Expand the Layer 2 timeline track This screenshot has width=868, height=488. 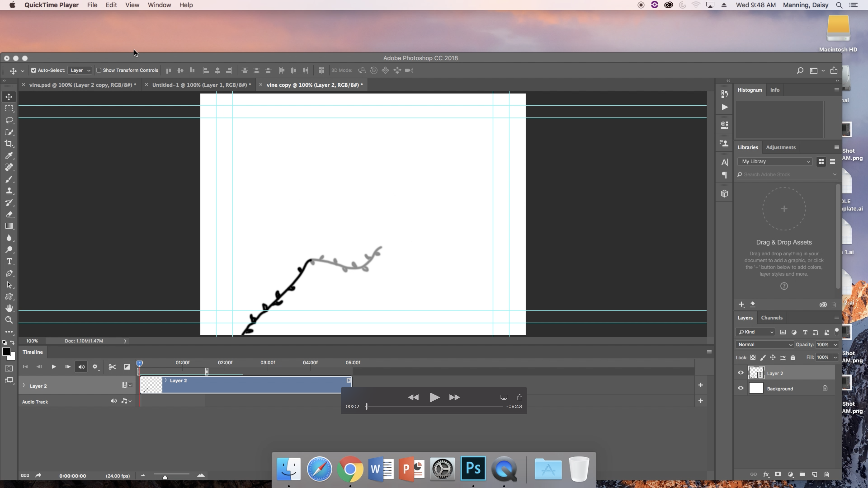click(24, 385)
